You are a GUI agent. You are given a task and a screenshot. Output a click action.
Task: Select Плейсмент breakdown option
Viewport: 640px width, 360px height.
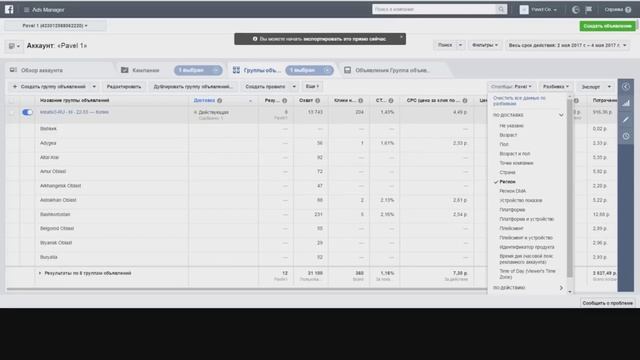point(511,229)
